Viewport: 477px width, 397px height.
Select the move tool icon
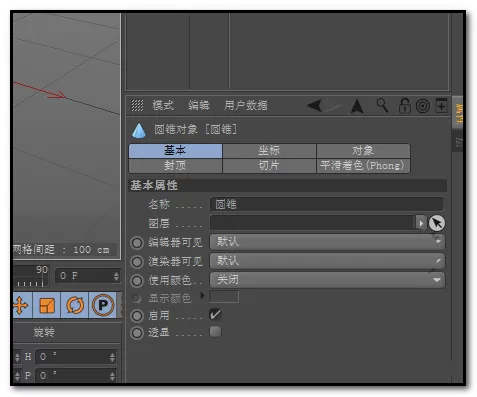point(22,305)
